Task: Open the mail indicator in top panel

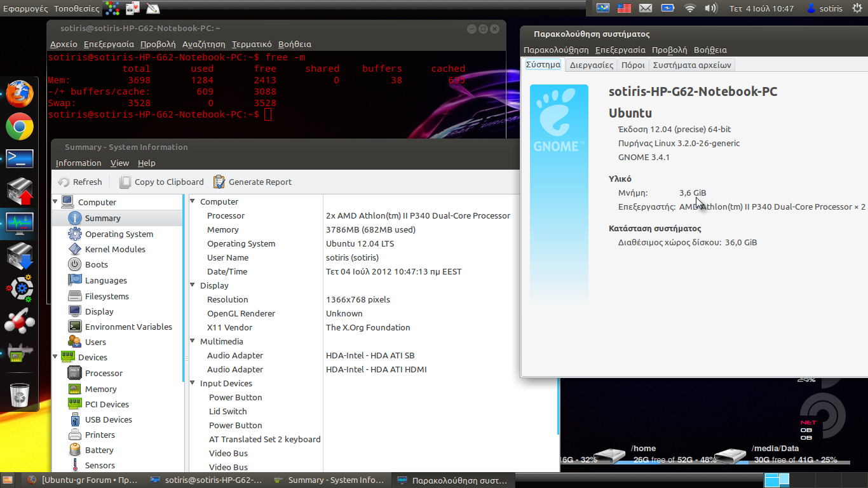Action: [646, 8]
